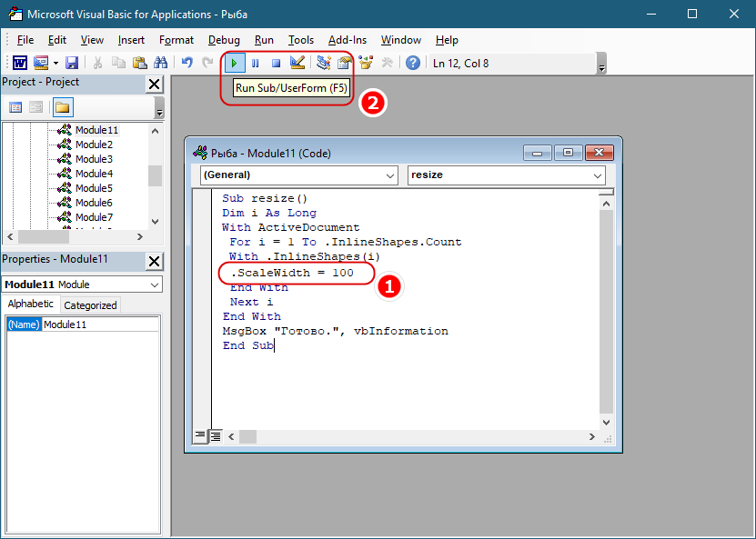Close the Project panel

(x=155, y=85)
